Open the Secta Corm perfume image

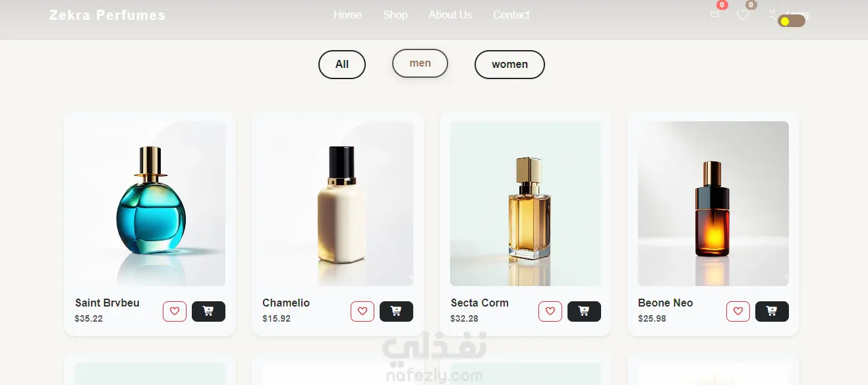[525, 204]
